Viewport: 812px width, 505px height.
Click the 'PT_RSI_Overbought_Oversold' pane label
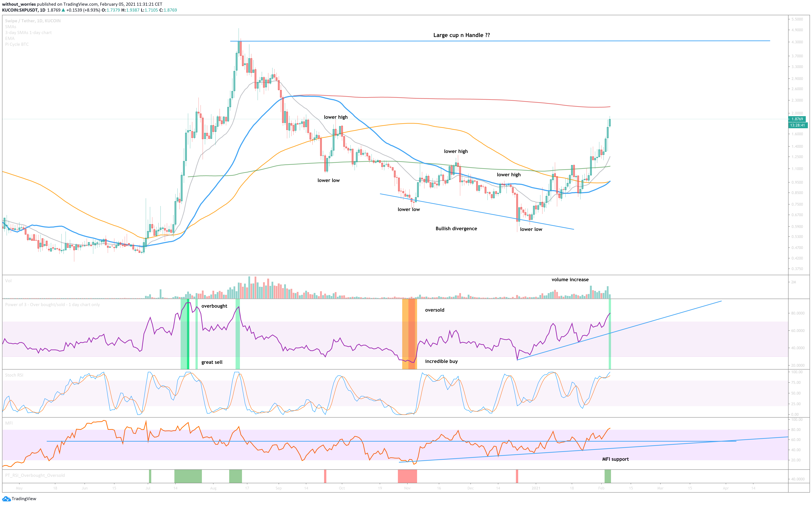[35, 475]
